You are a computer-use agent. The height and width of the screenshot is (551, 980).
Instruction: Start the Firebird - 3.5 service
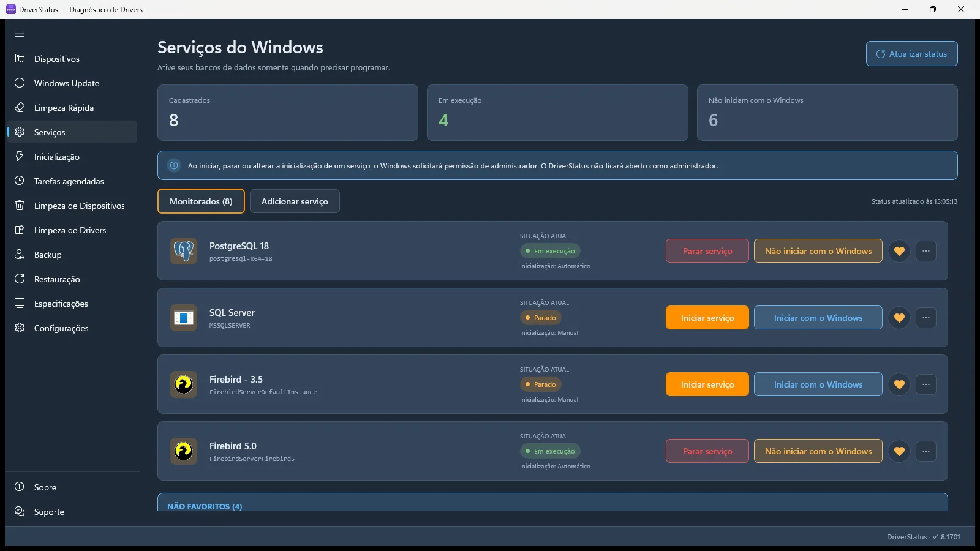click(x=707, y=384)
